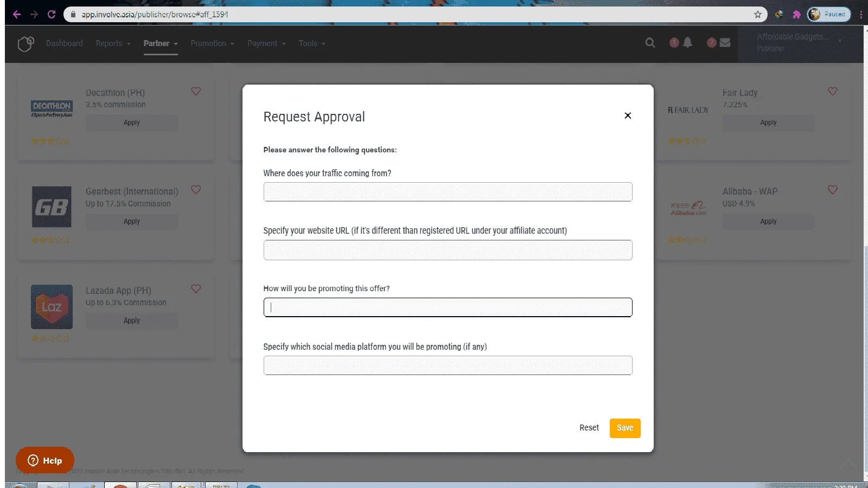The height and width of the screenshot is (488, 868).
Task: Click the red messages count badge
Action: pyautogui.click(x=712, y=42)
